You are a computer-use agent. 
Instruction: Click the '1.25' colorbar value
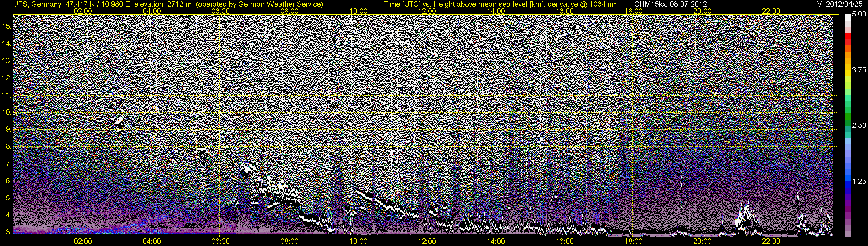[859, 181]
